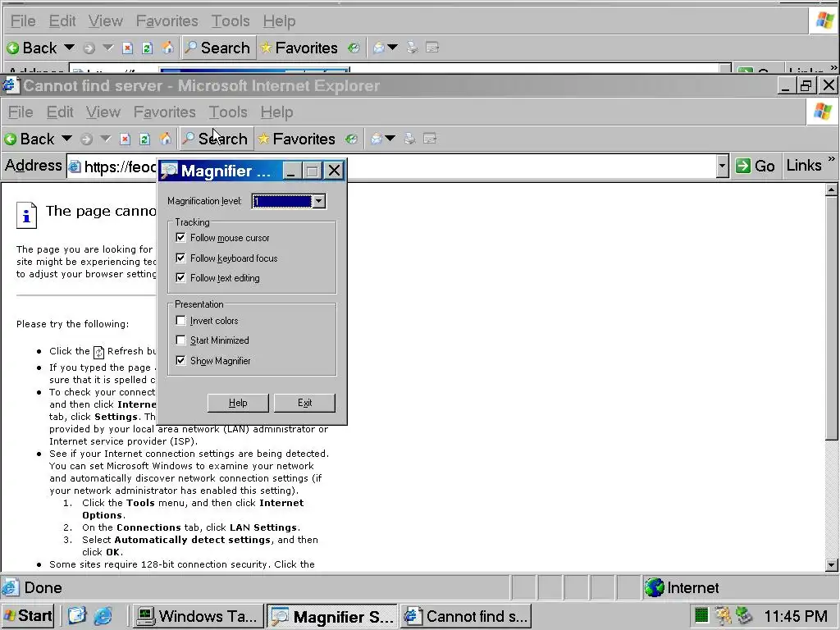Image resolution: width=840 pixels, height=630 pixels.
Task: Open Favorites star button in Cannot find server toolbar
Action: (x=296, y=139)
